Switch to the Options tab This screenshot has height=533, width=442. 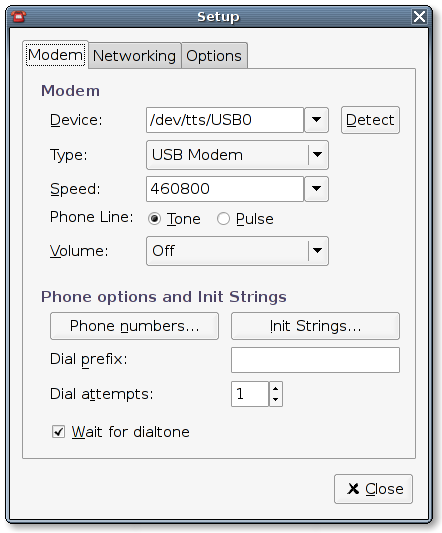point(214,56)
